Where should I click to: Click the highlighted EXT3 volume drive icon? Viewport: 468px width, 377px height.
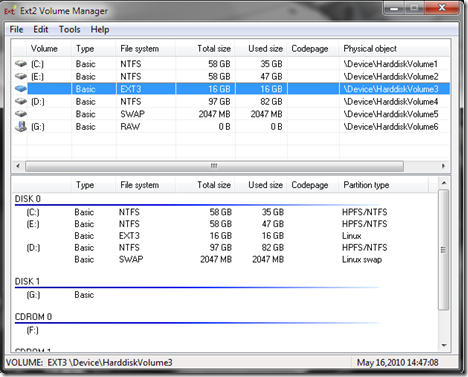coord(21,89)
